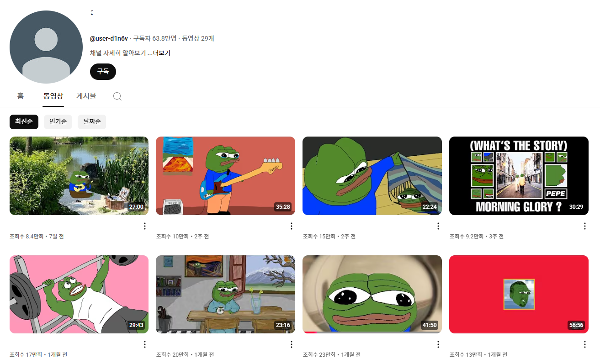Click the 동영상 29개 video count text

[198, 38]
